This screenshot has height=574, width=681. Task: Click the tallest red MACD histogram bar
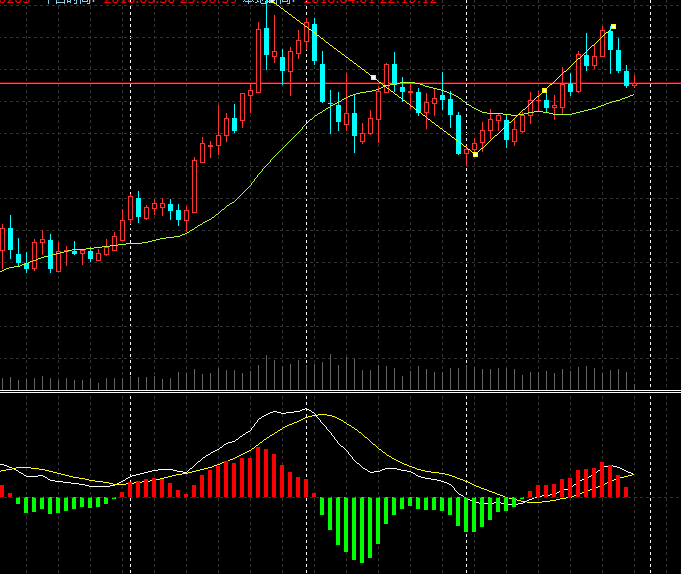(x=258, y=472)
